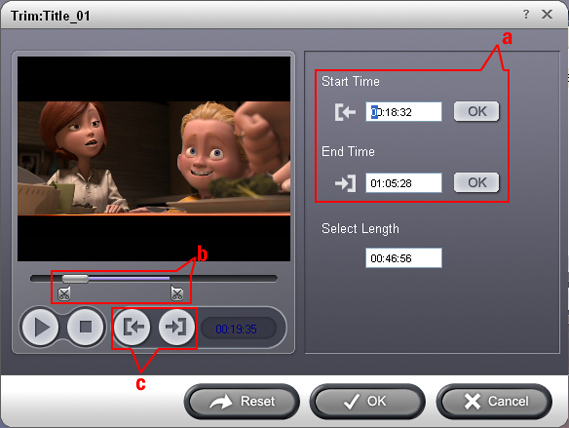This screenshot has width=569, height=428.
Task: Click the Select Length label
Action: click(x=360, y=229)
